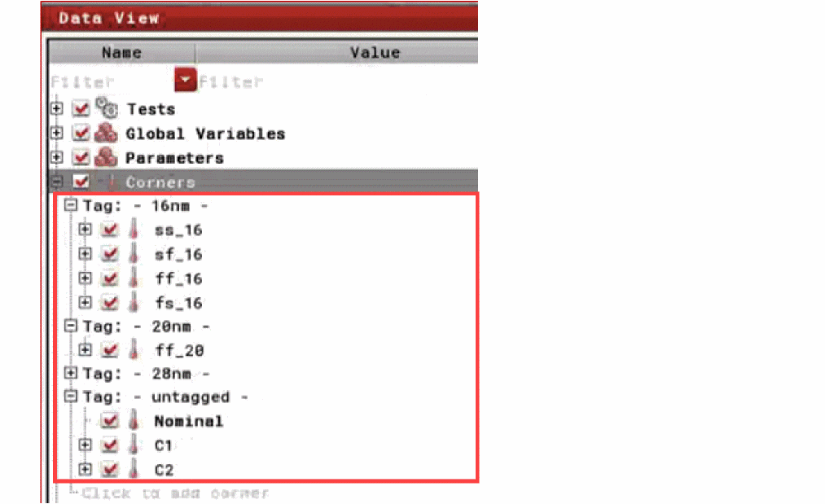Image resolution: width=825 pixels, height=504 pixels.
Task: Click the thermometer icon beside C2
Action: 134,469
